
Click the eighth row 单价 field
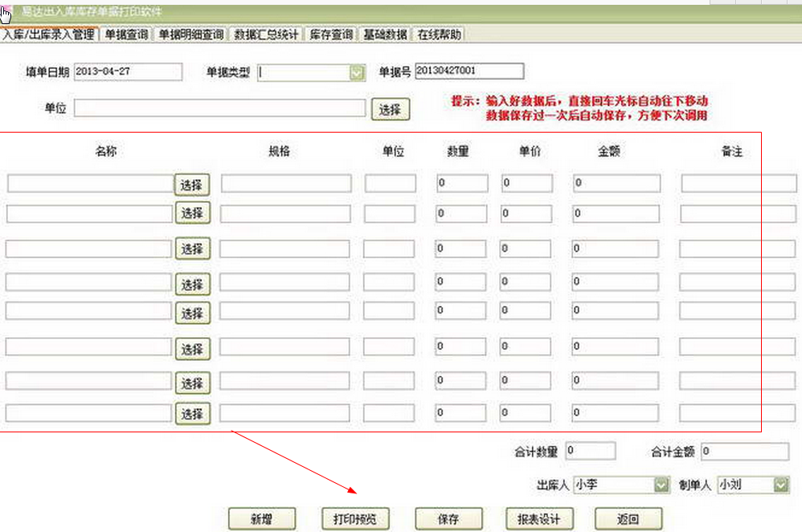click(526, 413)
